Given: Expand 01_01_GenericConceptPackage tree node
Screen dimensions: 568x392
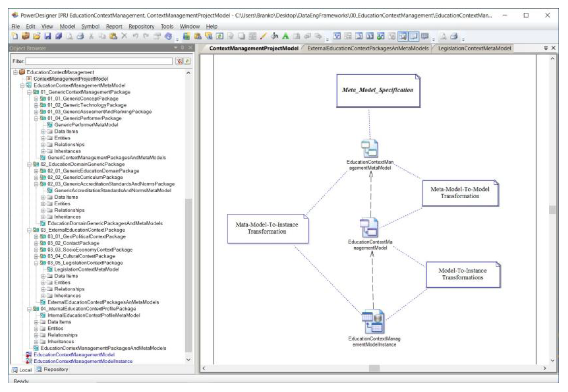Looking at the screenshot, I should pyautogui.click(x=36, y=99).
